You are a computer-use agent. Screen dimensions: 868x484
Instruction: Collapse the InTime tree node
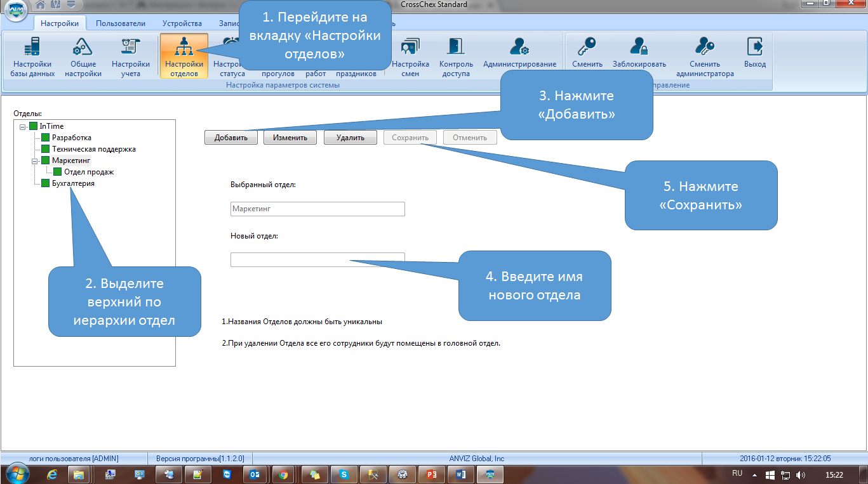[x=23, y=126]
